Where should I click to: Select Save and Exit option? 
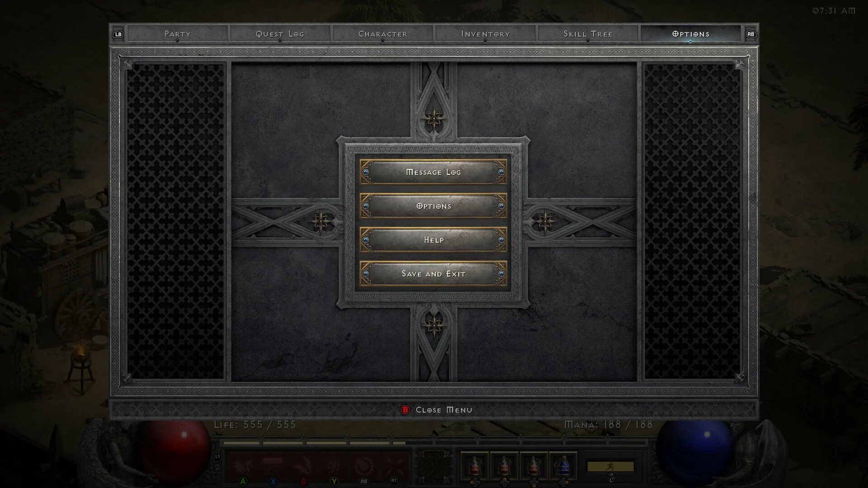[434, 273]
